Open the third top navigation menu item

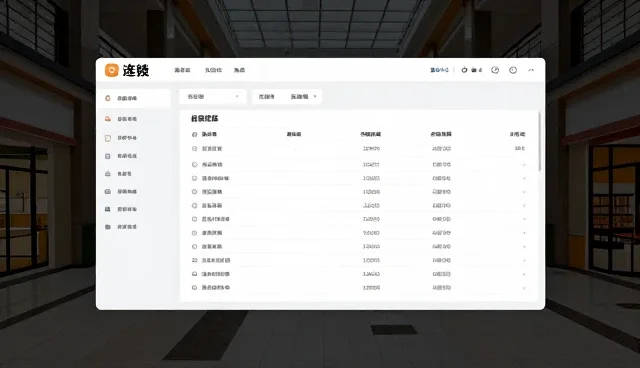point(239,70)
